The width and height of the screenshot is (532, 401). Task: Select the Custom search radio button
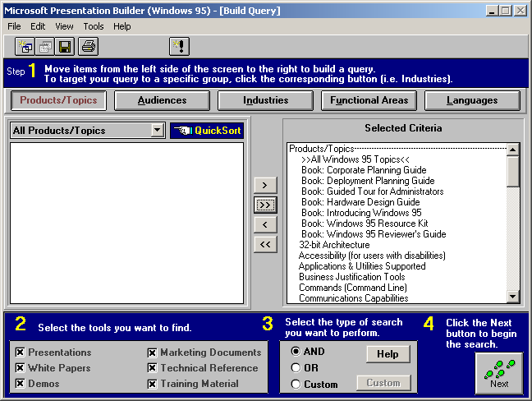(x=296, y=384)
